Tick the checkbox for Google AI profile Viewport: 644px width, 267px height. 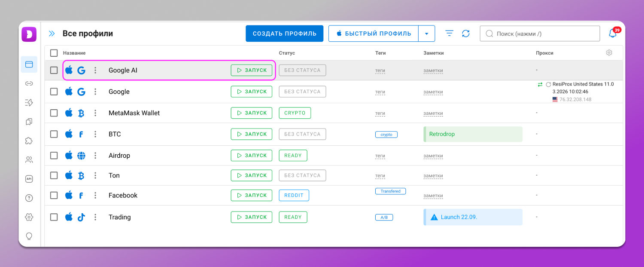click(x=54, y=70)
